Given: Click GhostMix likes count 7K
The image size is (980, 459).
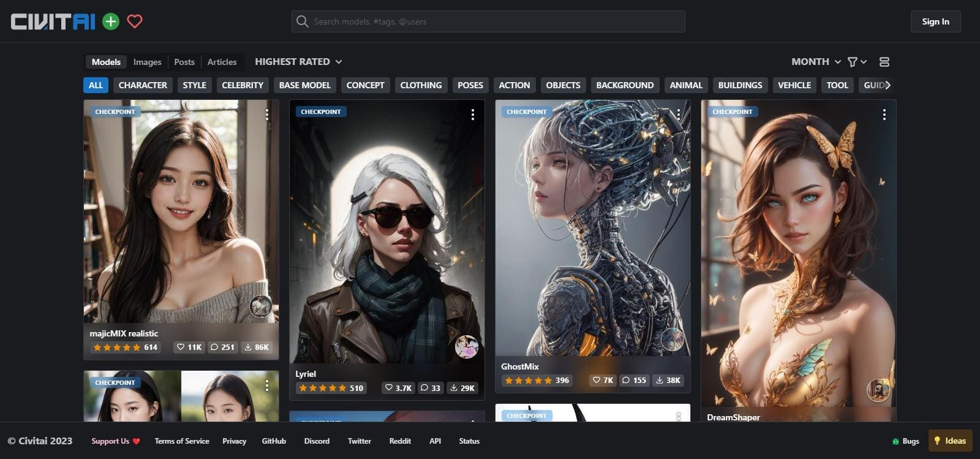Looking at the screenshot, I should [x=602, y=381].
